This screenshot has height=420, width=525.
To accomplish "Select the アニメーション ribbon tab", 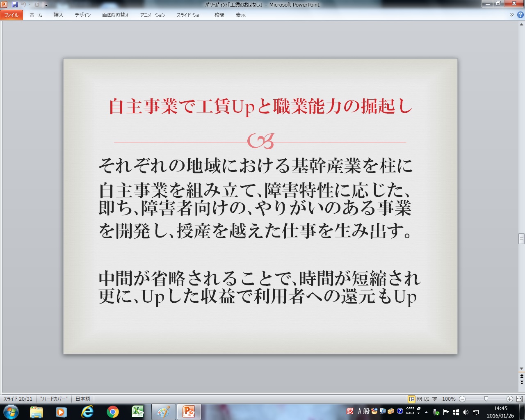I will pyautogui.click(x=153, y=15).
